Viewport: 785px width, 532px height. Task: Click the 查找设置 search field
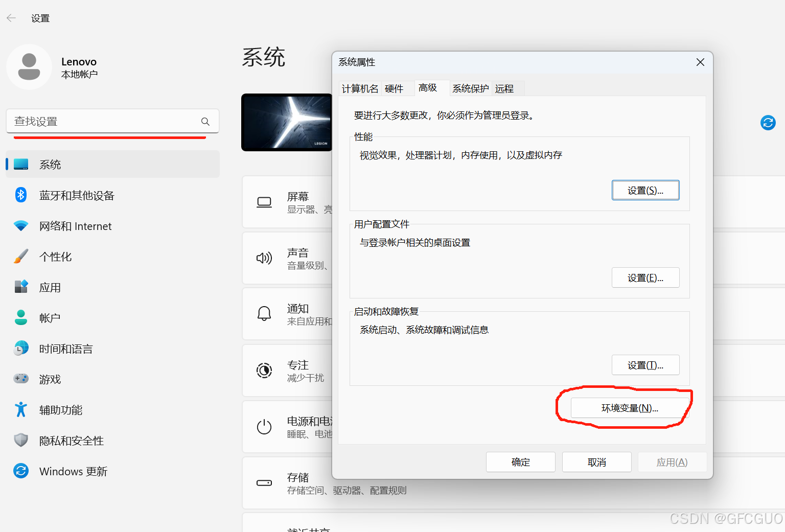[112, 122]
